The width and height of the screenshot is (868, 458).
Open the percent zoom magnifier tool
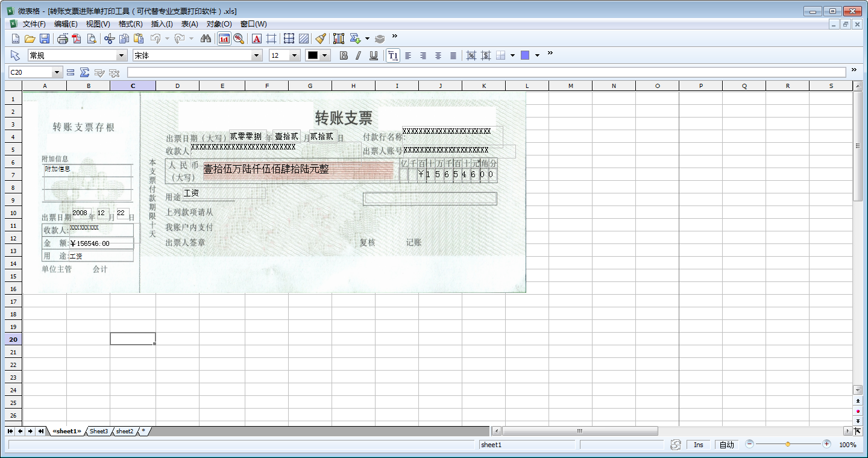[x=239, y=39]
